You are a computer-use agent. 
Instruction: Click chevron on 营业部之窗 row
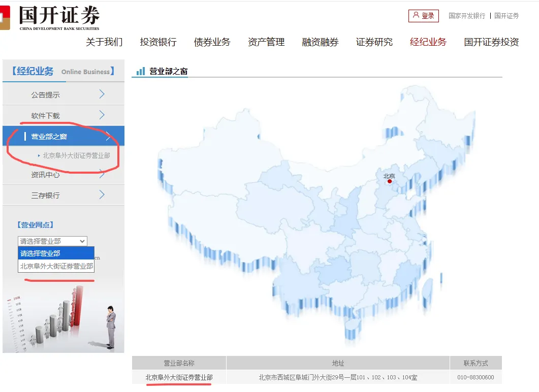pos(108,136)
